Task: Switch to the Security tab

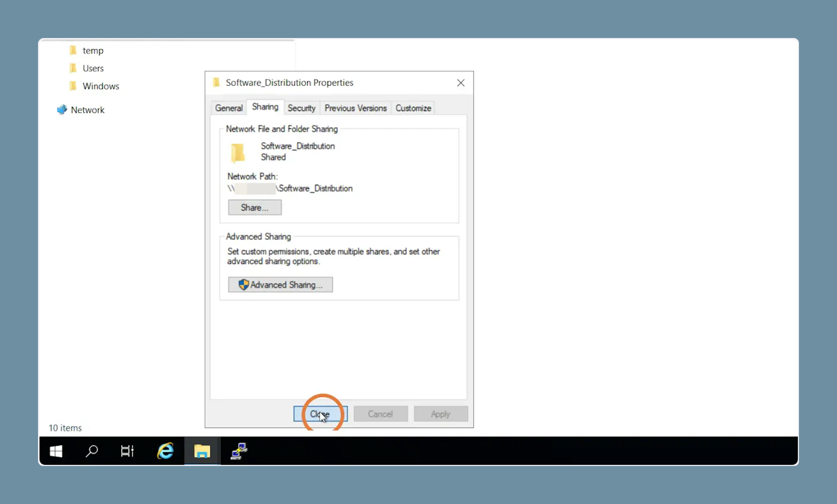Action: pyautogui.click(x=301, y=108)
